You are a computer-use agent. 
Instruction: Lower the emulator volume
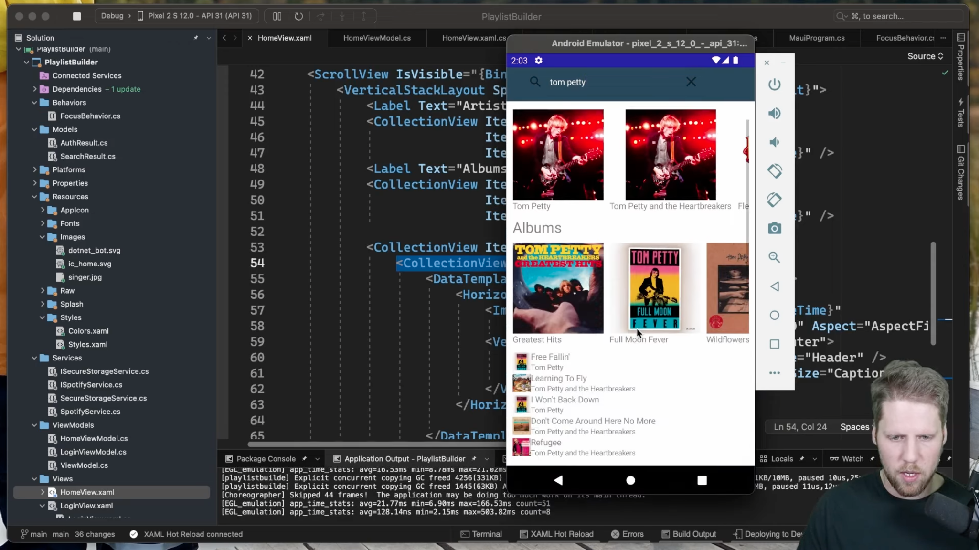[x=774, y=142]
